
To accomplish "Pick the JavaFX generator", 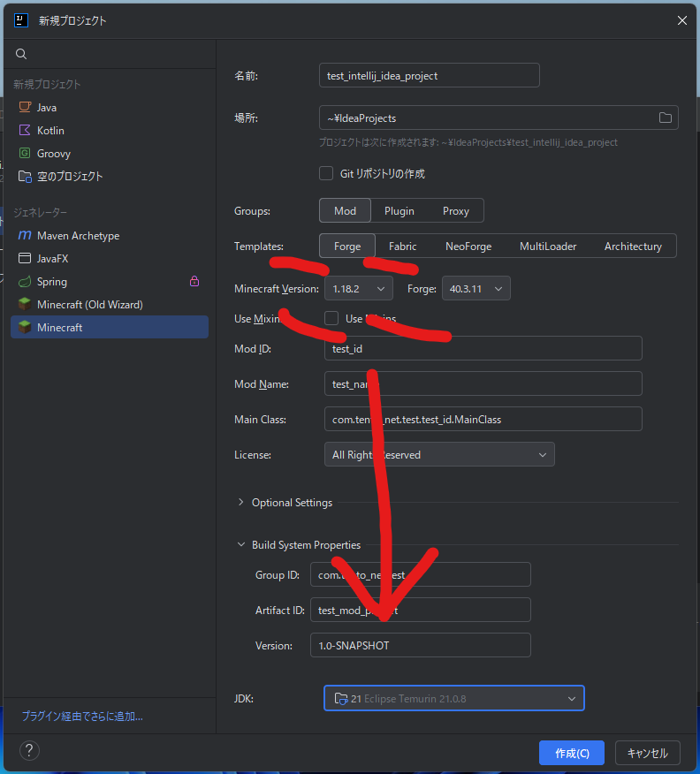I will (52, 259).
